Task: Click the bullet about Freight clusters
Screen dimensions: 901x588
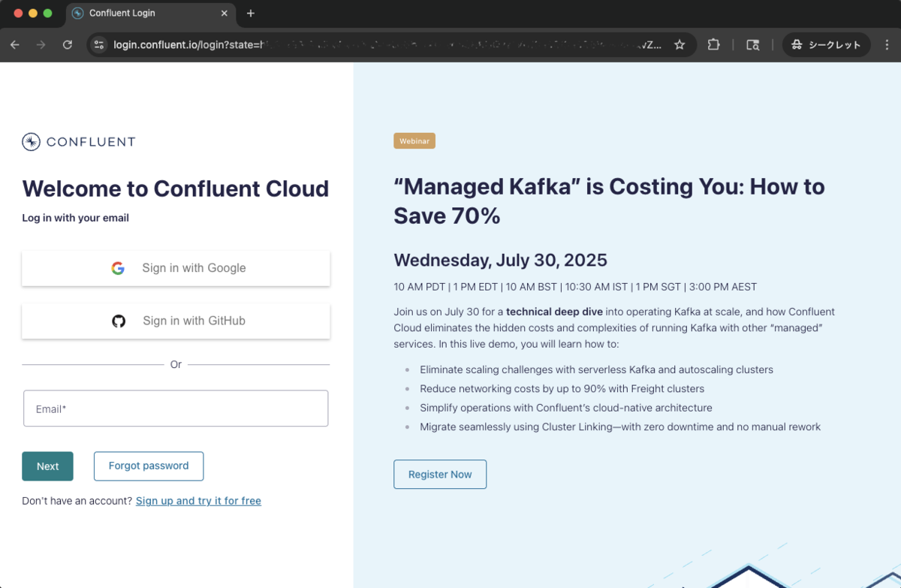Action: click(x=562, y=389)
